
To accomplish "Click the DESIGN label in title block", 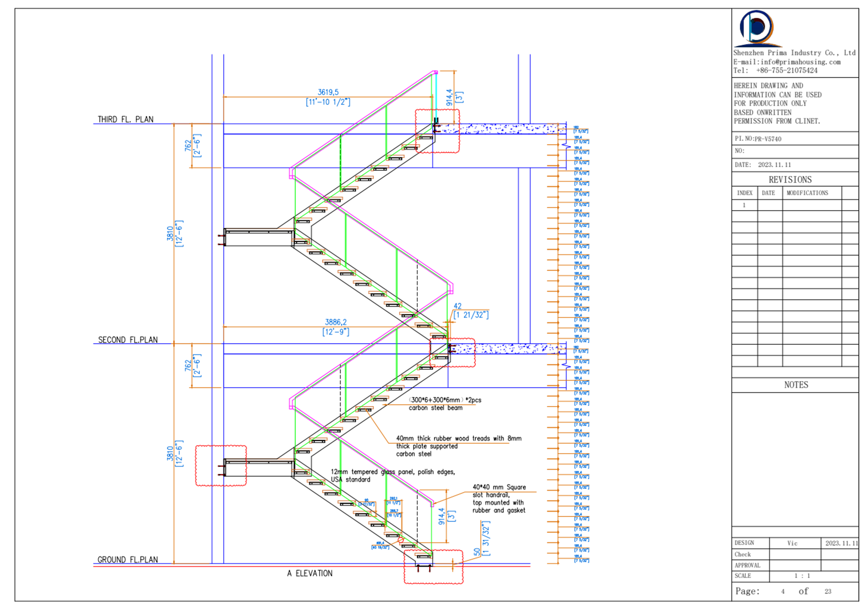I will [744, 543].
